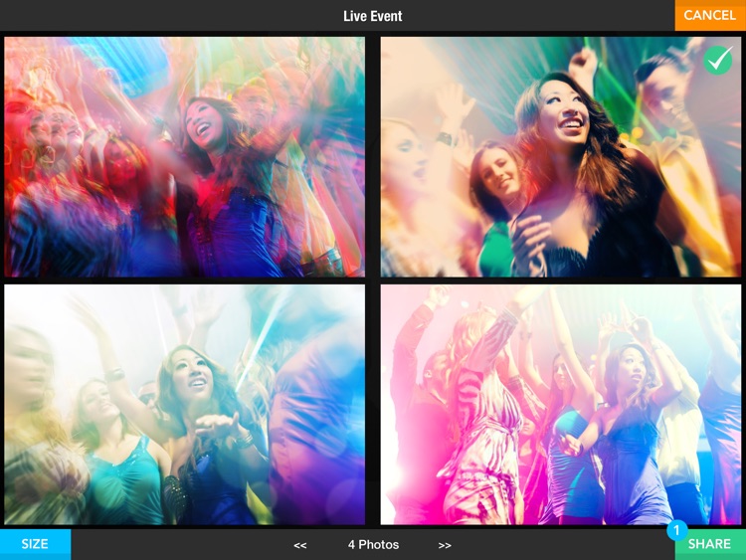
Task: Deselect the green checkmark on selected photo
Action: coord(718,60)
